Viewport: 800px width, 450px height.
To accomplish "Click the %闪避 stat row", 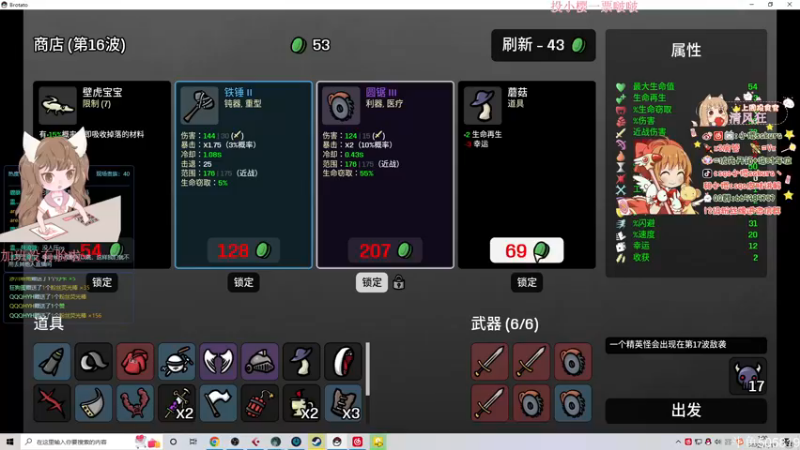I will coord(687,223).
